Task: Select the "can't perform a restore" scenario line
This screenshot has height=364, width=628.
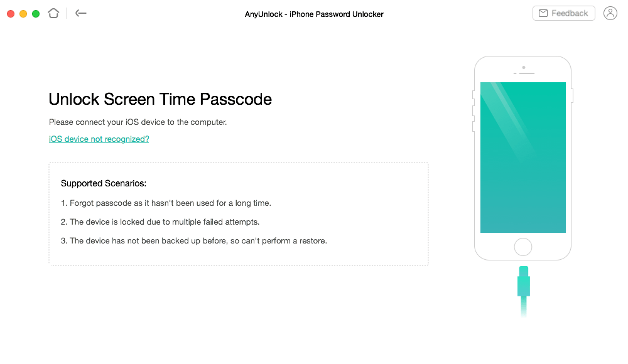Action: tap(194, 240)
